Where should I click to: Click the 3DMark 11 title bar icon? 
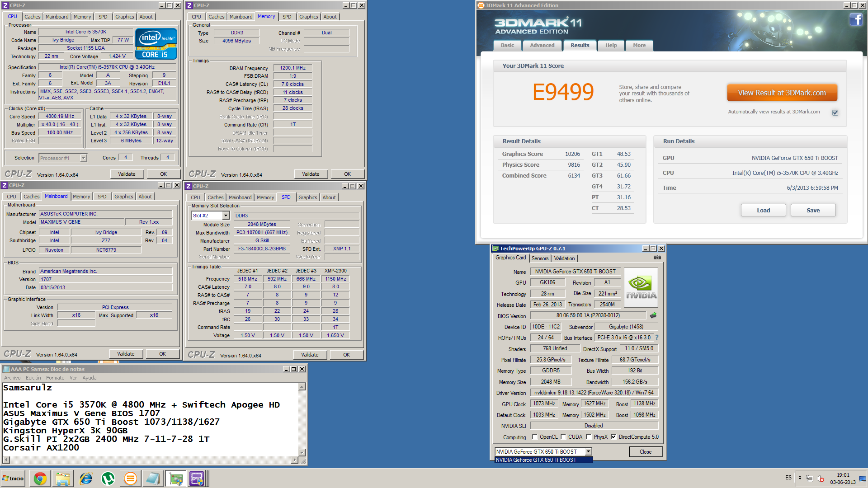pos(481,5)
